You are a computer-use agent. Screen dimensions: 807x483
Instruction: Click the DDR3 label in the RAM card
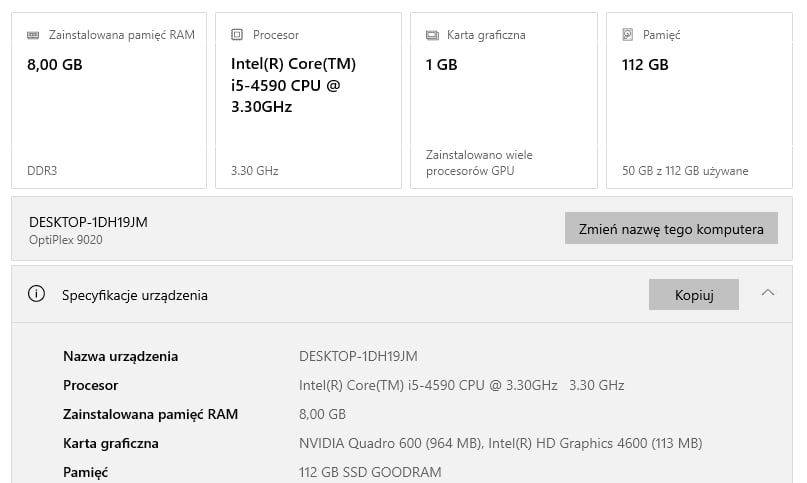pyautogui.click(x=42, y=171)
